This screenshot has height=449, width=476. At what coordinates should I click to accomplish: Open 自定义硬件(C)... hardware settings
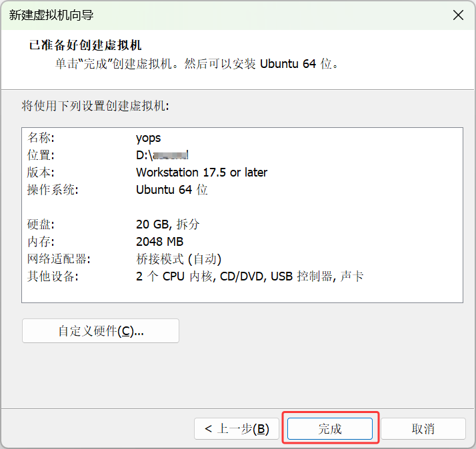(x=101, y=331)
